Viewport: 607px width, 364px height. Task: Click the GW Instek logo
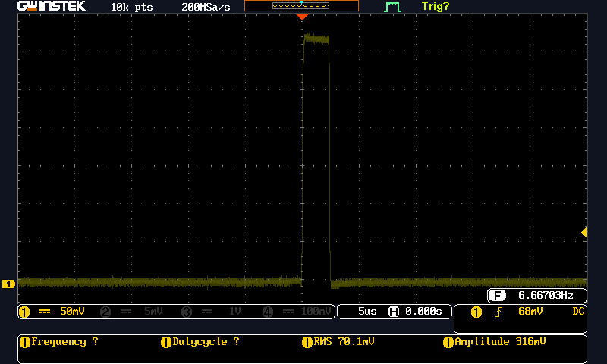[52, 6]
